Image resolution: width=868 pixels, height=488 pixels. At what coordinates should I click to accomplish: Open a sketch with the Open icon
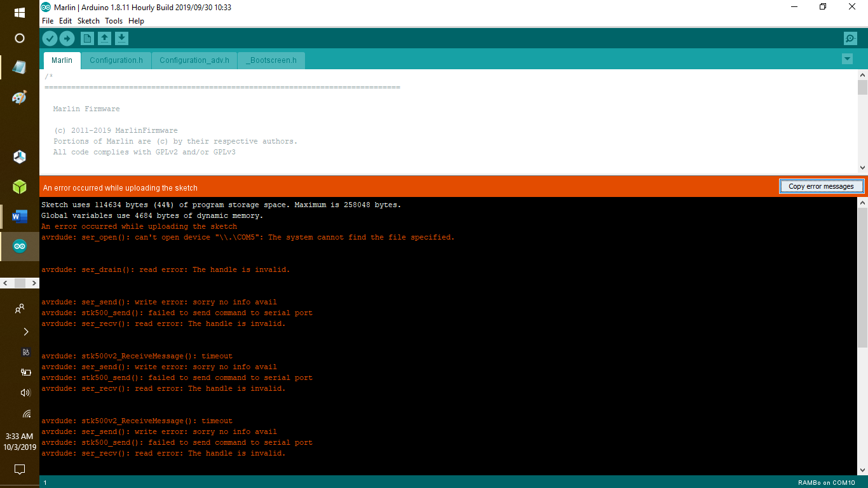pyautogui.click(x=104, y=39)
